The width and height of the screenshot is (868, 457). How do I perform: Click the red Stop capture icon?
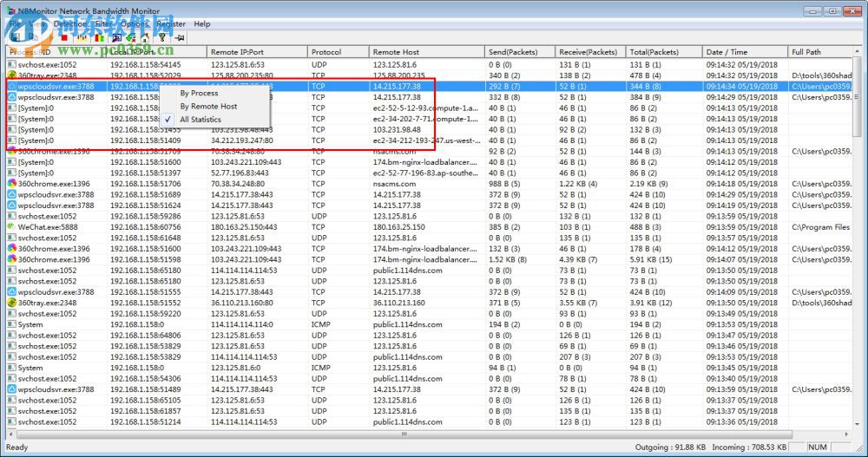(x=64, y=37)
